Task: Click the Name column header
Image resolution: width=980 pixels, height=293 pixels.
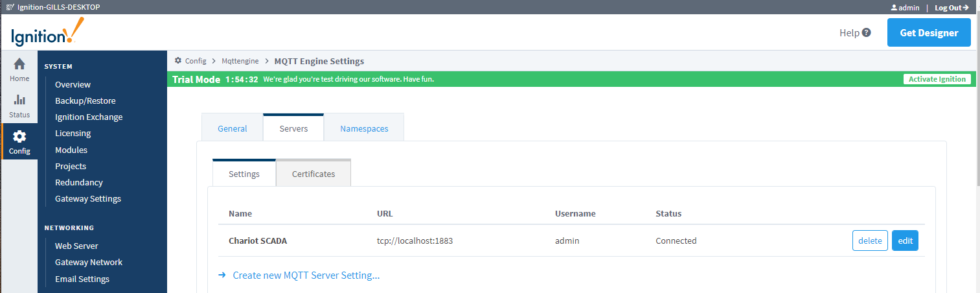Action: point(240,213)
